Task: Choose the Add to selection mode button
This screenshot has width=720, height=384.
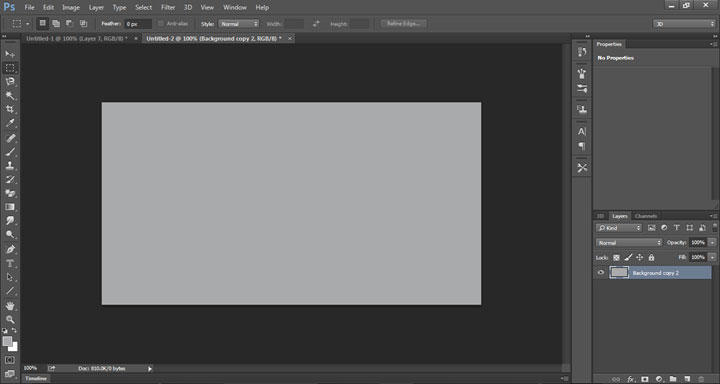Action: click(56, 23)
